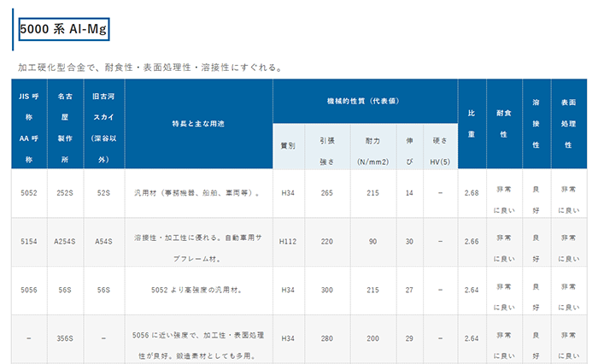Click the 2.68 specific gravity value

pyautogui.click(x=472, y=194)
